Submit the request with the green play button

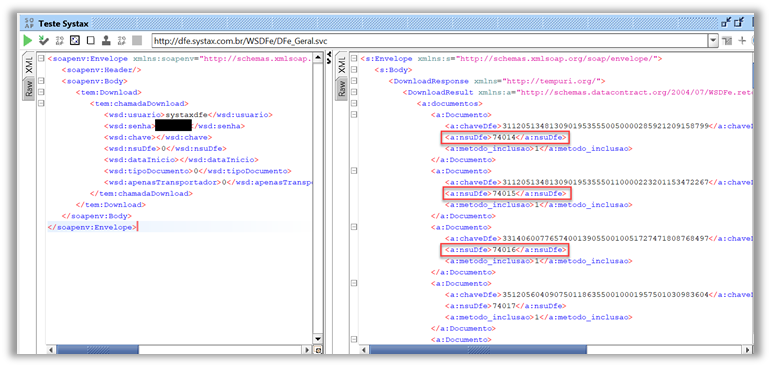pos(27,40)
